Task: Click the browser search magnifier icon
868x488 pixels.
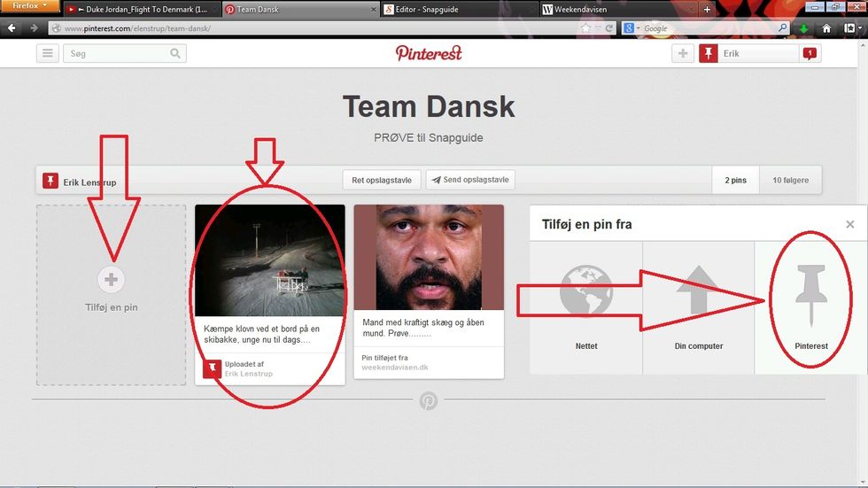Action: click(782, 28)
